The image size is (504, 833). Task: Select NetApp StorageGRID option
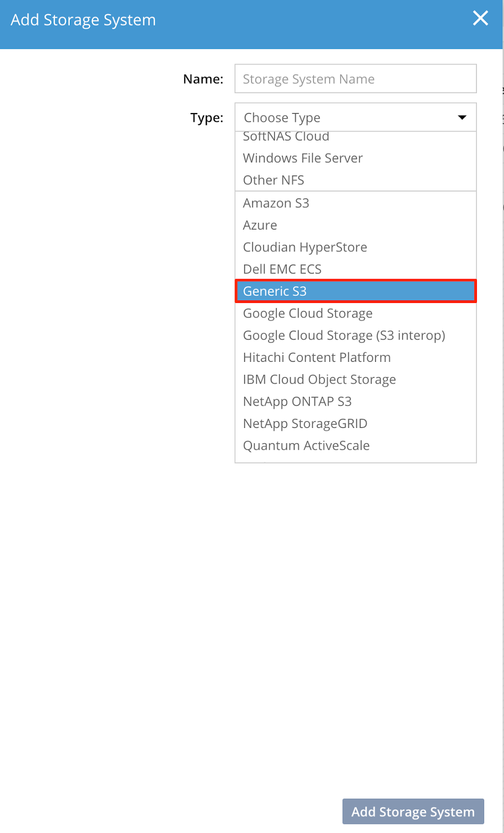pyautogui.click(x=305, y=424)
